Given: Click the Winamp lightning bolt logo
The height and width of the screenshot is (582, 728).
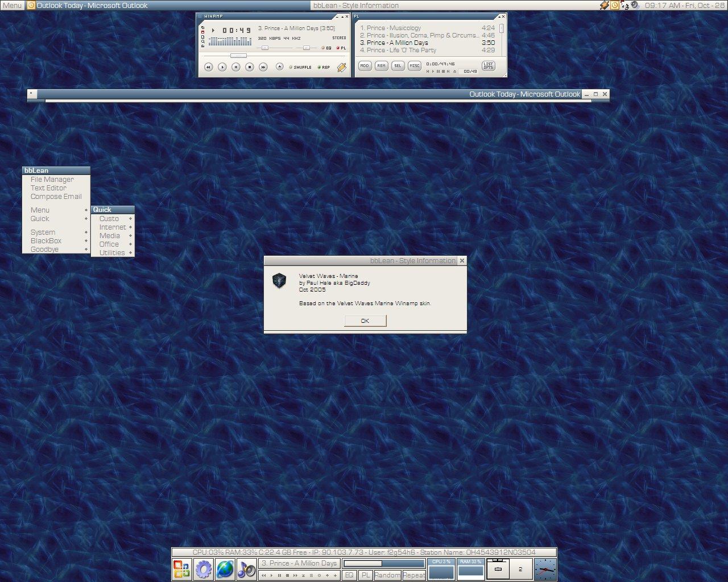Looking at the screenshot, I should coord(341,67).
